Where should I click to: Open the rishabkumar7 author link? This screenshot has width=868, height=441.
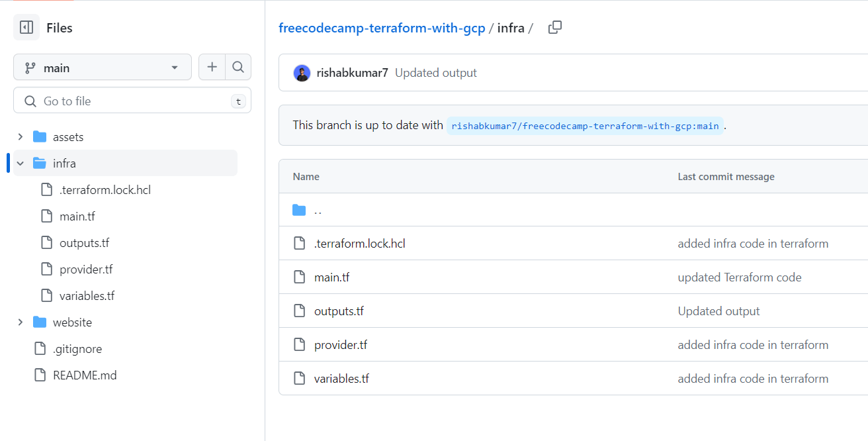(352, 73)
